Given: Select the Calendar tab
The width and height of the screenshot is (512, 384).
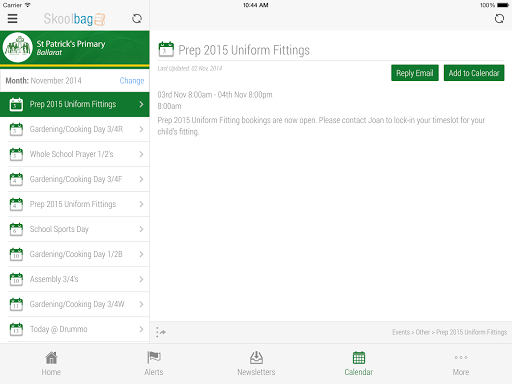Looking at the screenshot, I should (x=359, y=364).
